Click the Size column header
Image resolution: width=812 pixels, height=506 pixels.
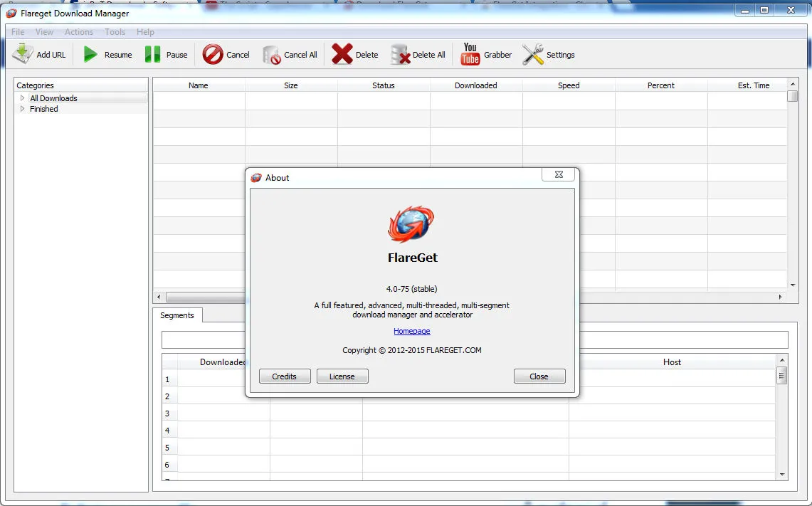point(291,85)
